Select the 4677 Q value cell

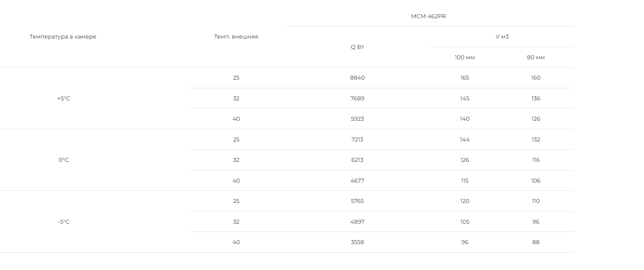point(357,181)
